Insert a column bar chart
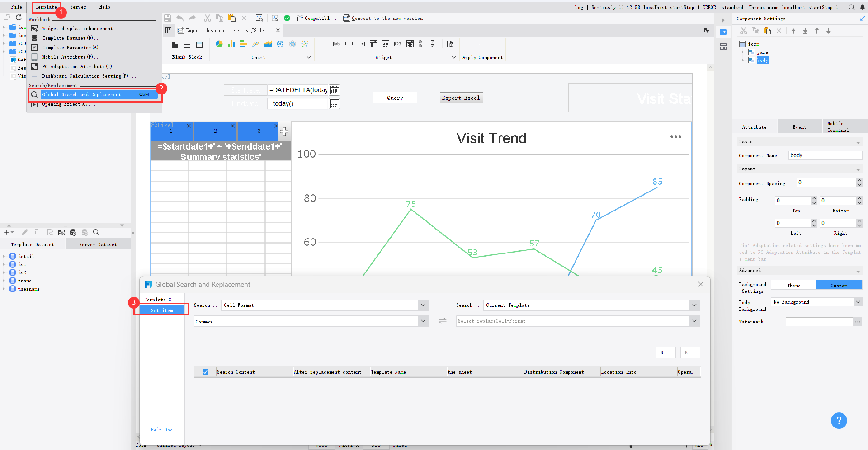 click(x=231, y=44)
